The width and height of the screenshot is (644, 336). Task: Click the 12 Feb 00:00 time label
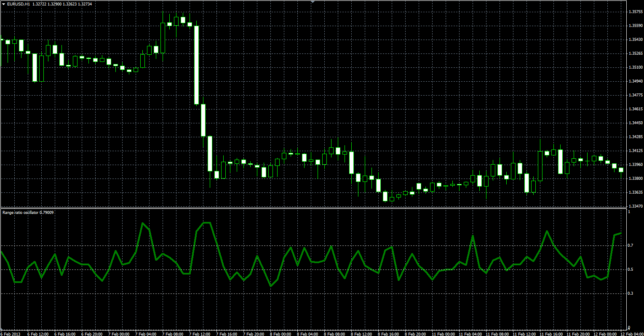tap(605, 334)
